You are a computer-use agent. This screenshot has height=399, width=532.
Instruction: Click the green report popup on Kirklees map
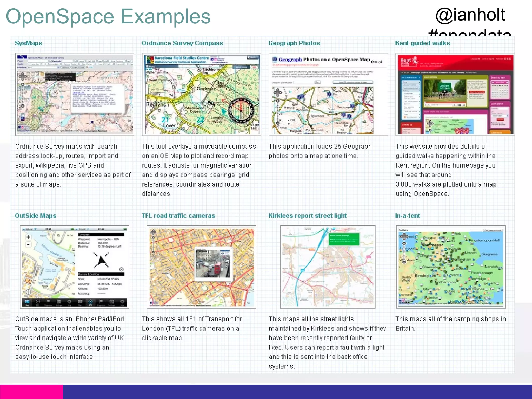pos(344,239)
